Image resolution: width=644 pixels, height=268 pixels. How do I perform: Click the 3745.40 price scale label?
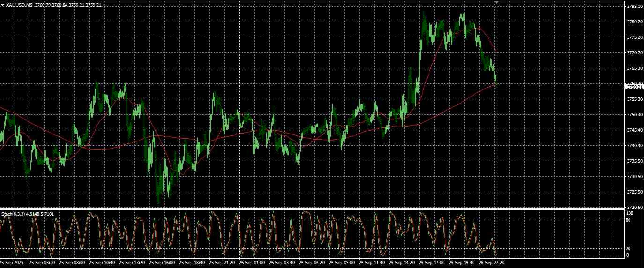(x=634, y=130)
